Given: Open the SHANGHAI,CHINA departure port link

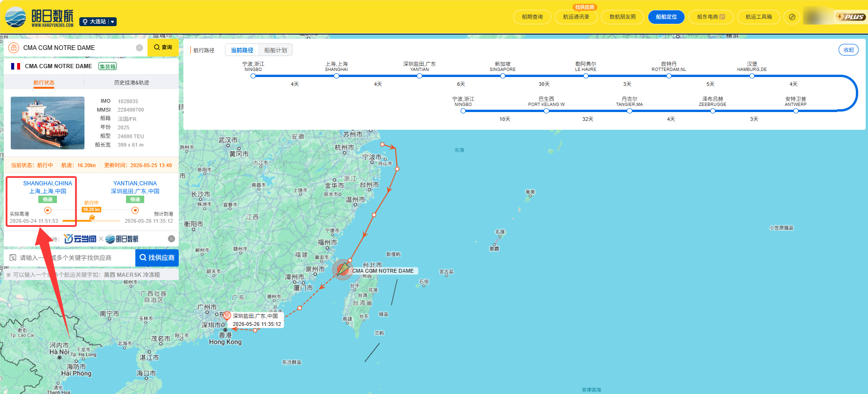Looking at the screenshot, I should point(48,183).
